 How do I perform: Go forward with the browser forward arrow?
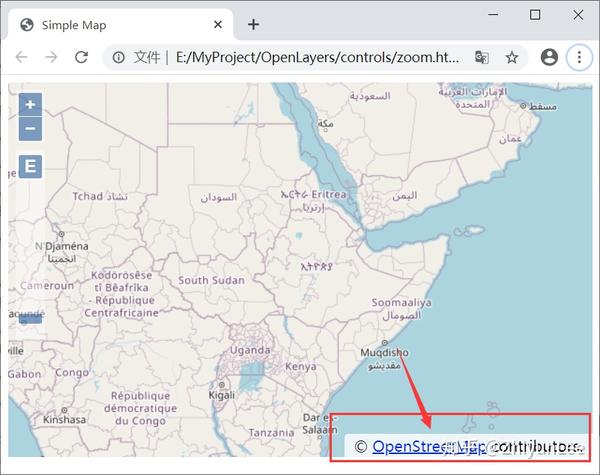[51, 57]
